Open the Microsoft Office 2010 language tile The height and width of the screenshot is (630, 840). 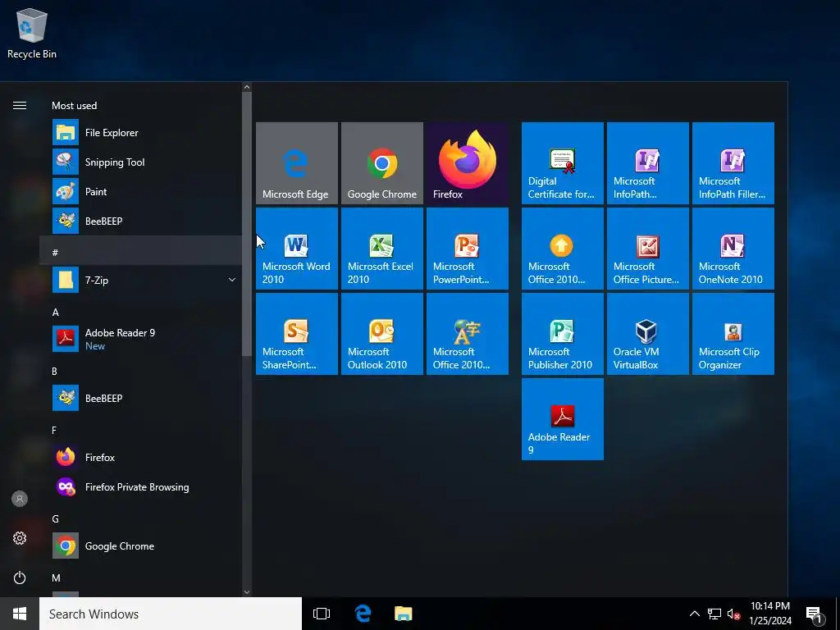(467, 333)
